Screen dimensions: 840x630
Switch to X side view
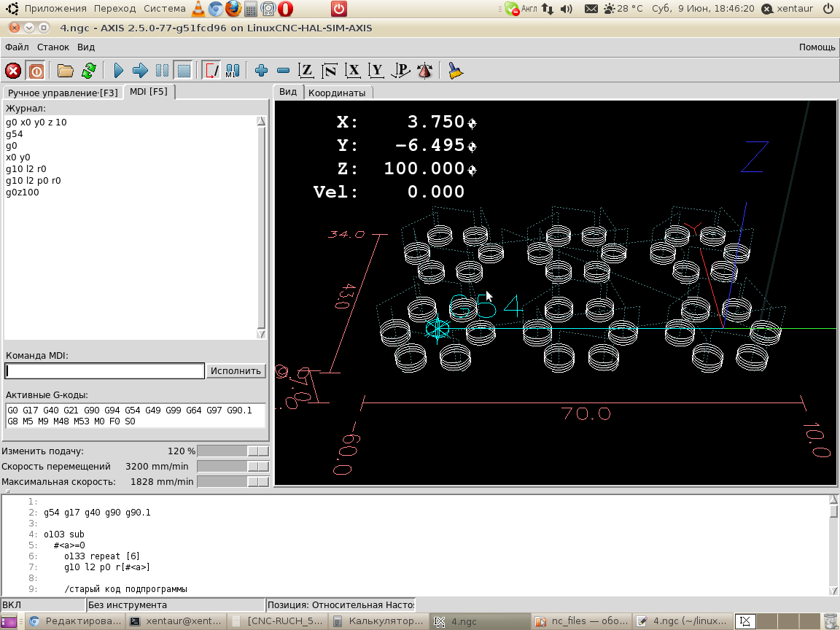click(x=354, y=71)
